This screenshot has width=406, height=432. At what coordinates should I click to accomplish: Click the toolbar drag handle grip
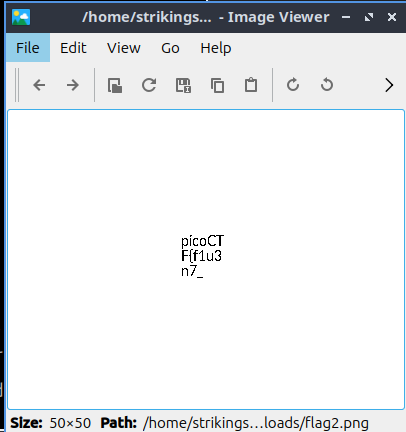pos(17,85)
